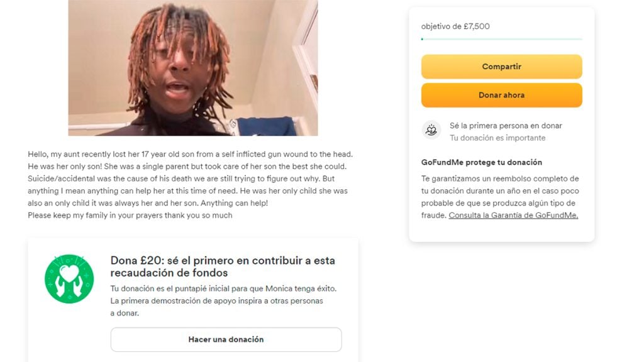Click the green heart-in-hands donation icon
This screenshot has width=644, height=362.
(x=69, y=279)
